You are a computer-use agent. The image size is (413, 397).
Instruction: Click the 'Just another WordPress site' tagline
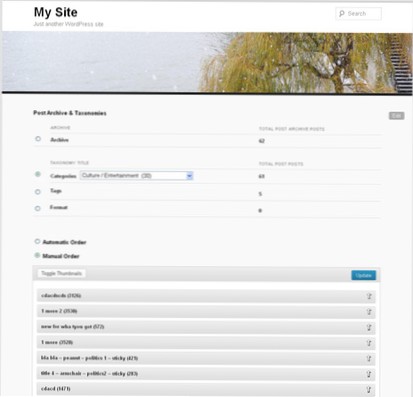tap(68, 24)
